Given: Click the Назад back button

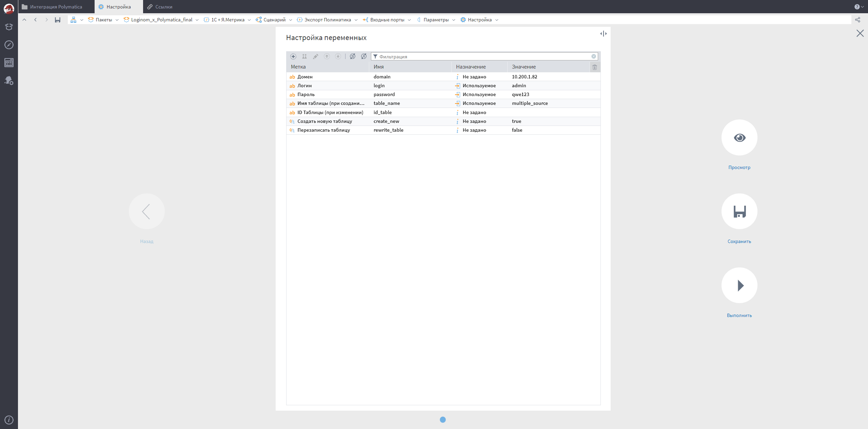Looking at the screenshot, I should 147,211.
